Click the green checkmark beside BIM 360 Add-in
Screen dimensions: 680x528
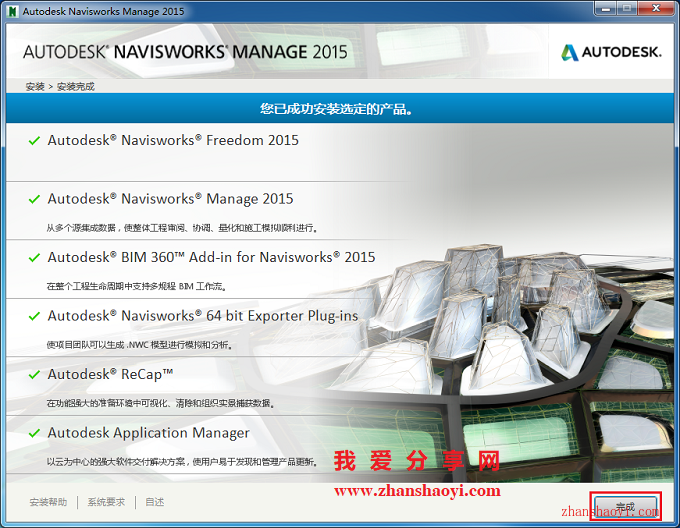[x=34, y=257]
